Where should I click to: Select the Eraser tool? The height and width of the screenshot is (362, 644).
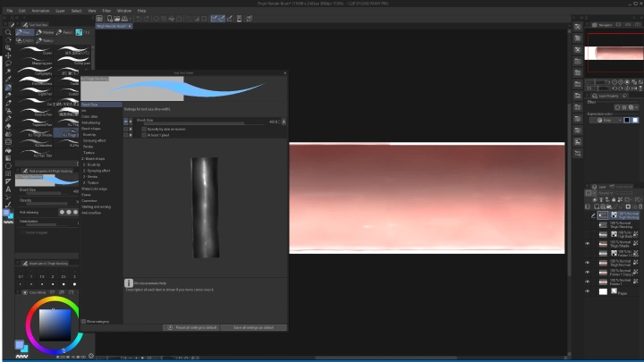(8, 126)
